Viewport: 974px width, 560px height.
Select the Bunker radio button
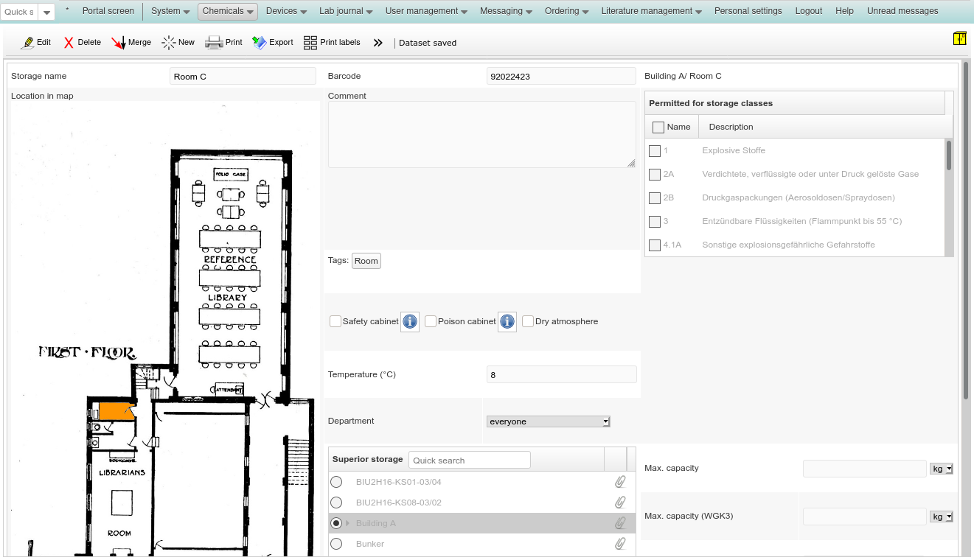[x=336, y=544]
